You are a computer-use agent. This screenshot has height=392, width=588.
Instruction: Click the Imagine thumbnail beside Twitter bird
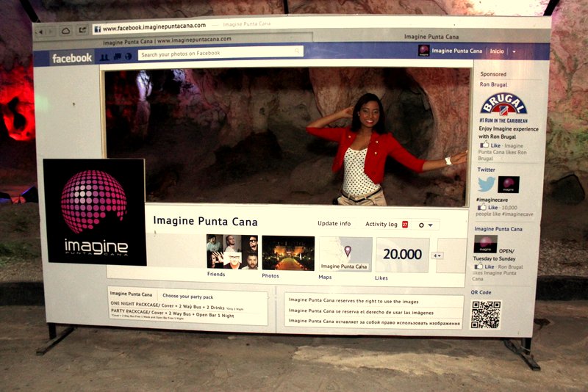[509, 184]
